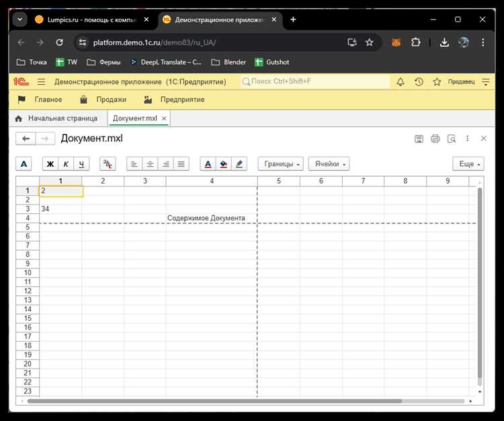Open the font settings A button
This screenshot has height=421, width=504.
24,163
